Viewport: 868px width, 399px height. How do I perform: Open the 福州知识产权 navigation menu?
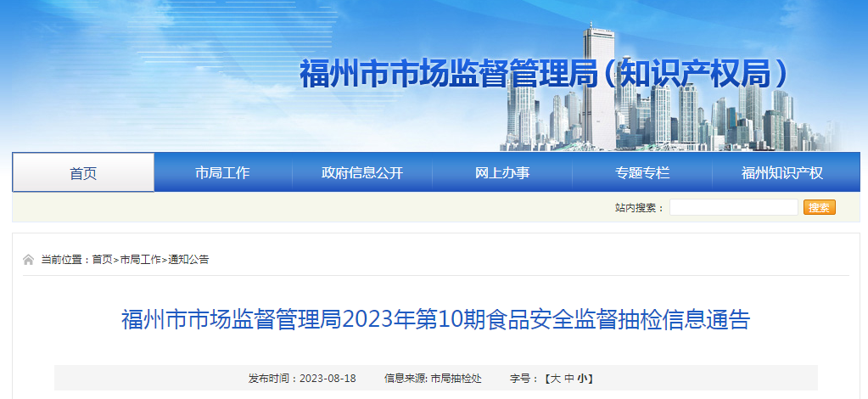pyautogui.click(x=782, y=173)
